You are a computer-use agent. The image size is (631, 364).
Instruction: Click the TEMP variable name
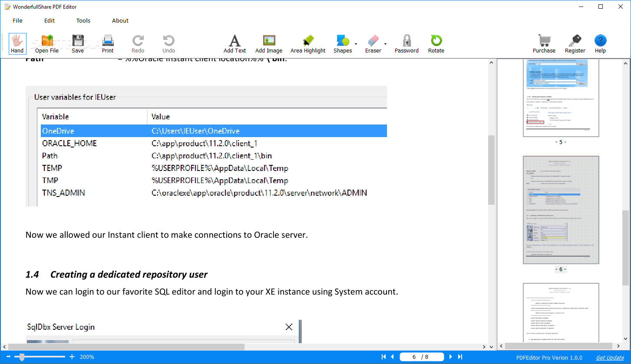coord(52,168)
